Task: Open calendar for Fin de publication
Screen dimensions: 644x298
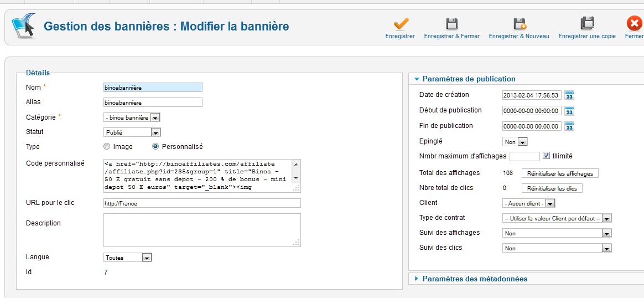Action: pos(569,126)
